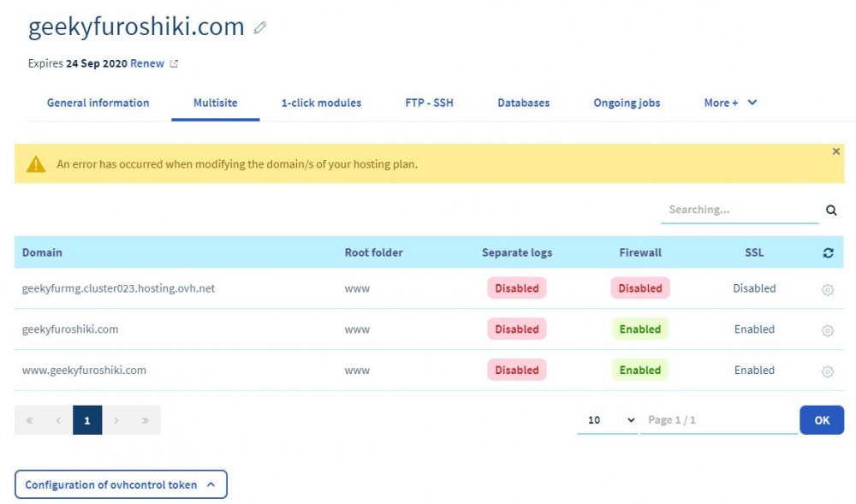Click the external-link icon beside Renew

click(x=172, y=62)
